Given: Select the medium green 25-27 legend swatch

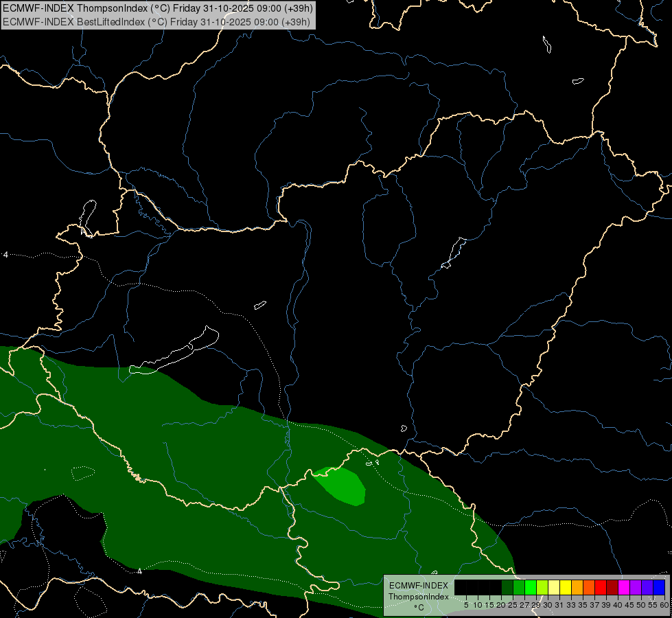Looking at the screenshot, I should [519, 587].
